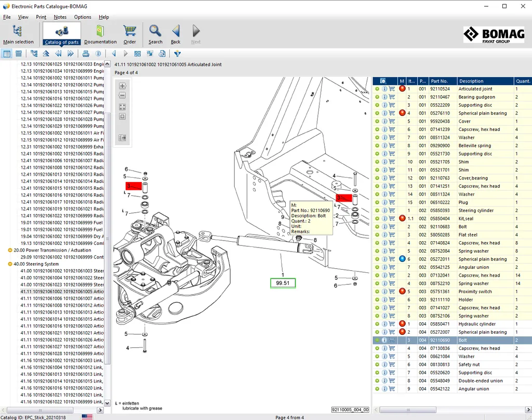Screen dimensions: 532x420
Task: Click the diagonal arrows image toolbar icon
Action: pos(150,54)
